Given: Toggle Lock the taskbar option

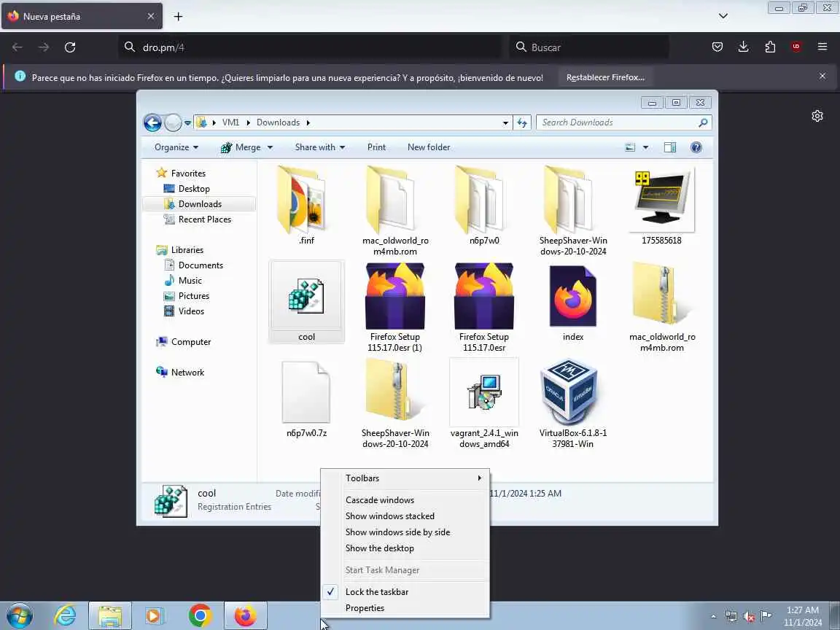Looking at the screenshot, I should (405, 592).
